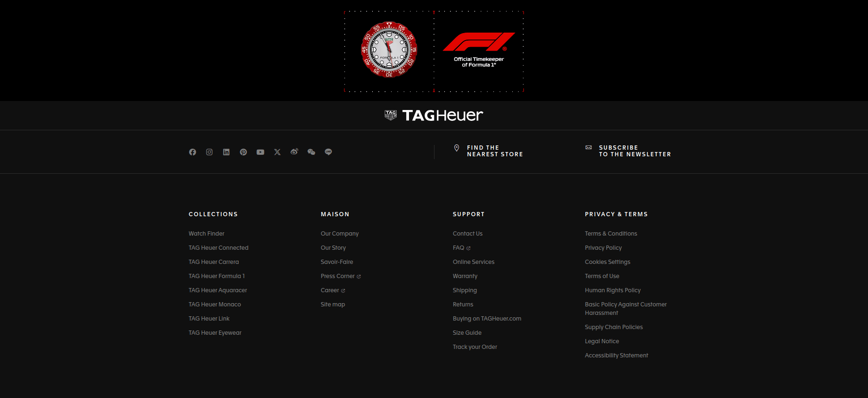The image size is (868, 398).
Task: Click the Weibo icon
Action: (294, 152)
